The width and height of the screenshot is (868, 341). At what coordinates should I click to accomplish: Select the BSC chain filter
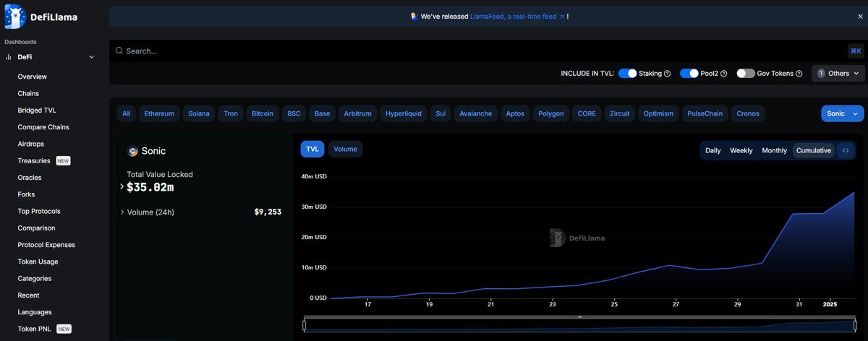pyautogui.click(x=294, y=113)
